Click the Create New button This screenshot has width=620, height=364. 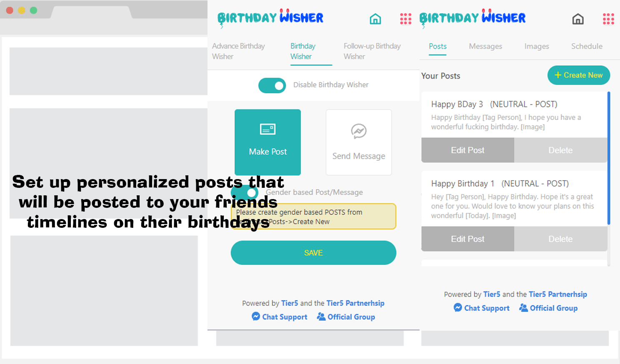[x=578, y=75]
